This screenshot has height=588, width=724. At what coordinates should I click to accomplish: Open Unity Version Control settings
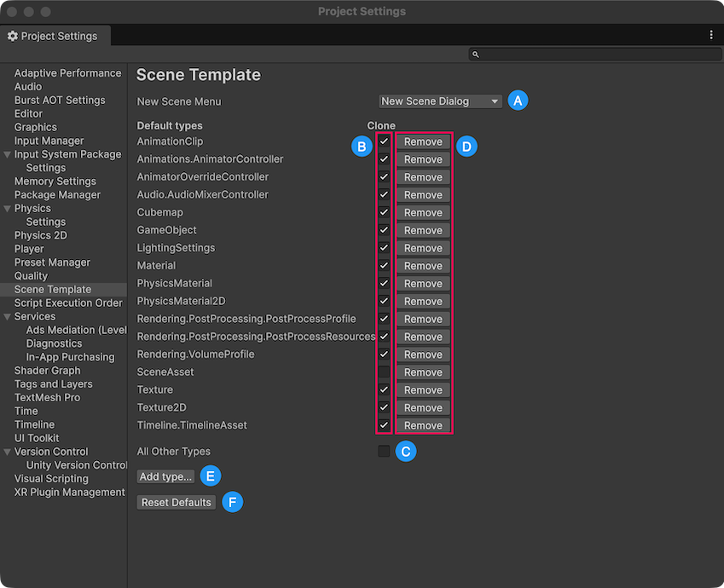click(76, 465)
